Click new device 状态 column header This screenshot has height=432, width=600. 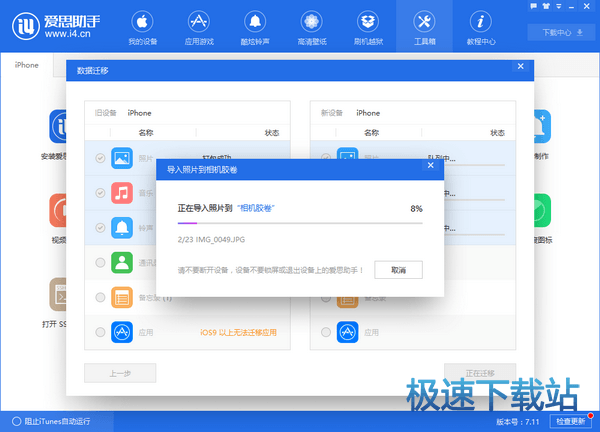click(x=497, y=133)
